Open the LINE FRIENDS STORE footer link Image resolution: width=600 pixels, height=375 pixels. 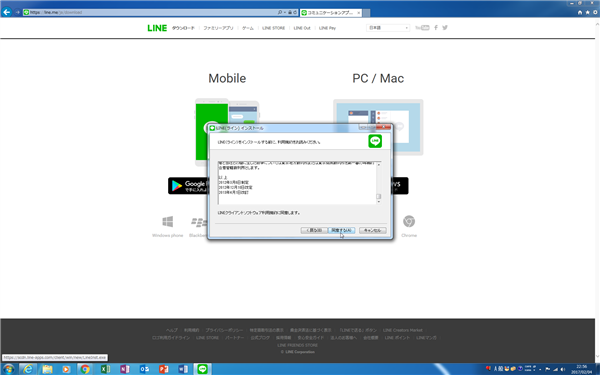click(297, 345)
